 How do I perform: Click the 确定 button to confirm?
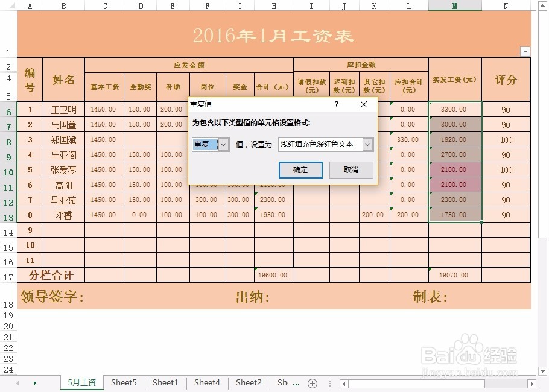pyautogui.click(x=300, y=170)
